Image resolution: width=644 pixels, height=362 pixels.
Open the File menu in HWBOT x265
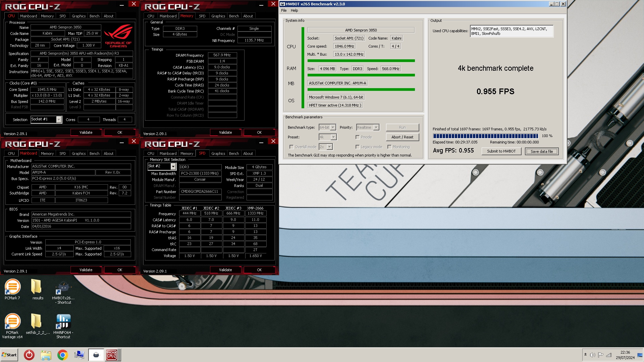284,10
